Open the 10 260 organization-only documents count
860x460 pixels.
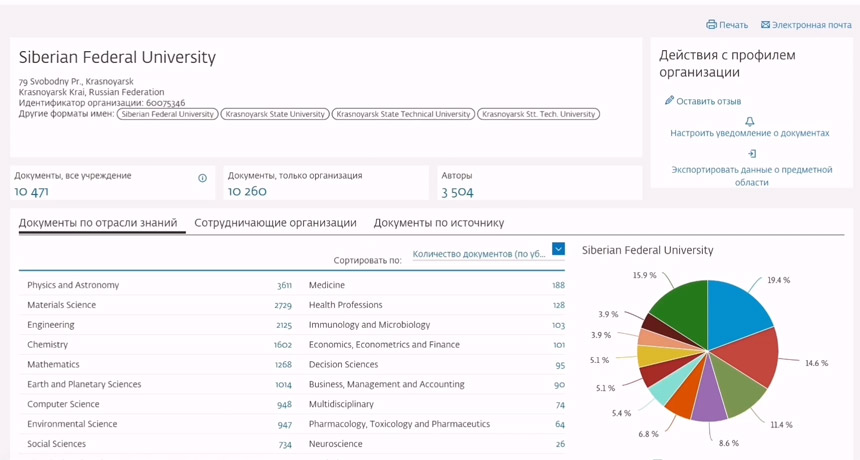point(247,191)
